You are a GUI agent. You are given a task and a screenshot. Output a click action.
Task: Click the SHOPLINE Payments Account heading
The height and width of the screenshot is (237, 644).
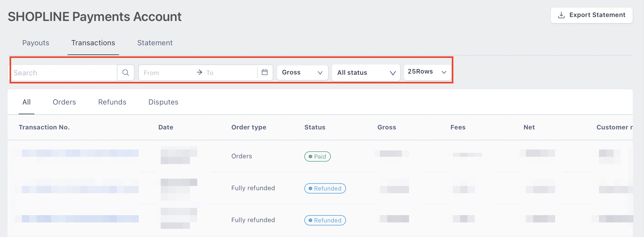coord(95,17)
